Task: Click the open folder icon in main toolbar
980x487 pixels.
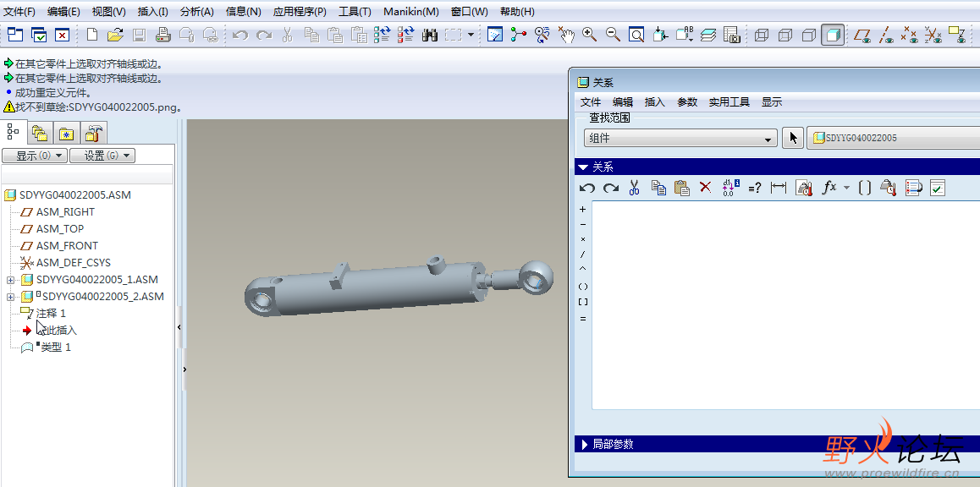Action: [x=115, y=35]
